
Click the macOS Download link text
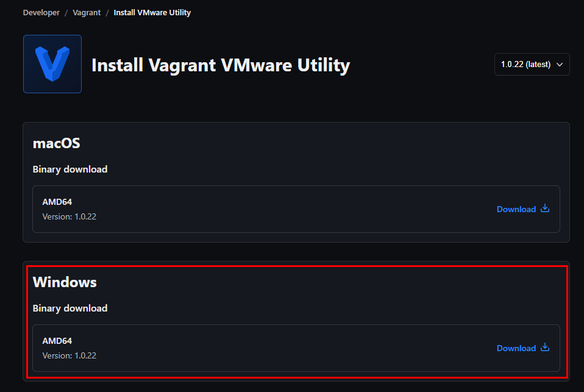516,209
